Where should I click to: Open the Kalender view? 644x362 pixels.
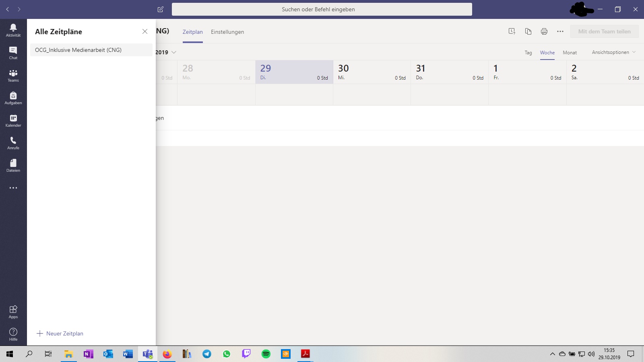click(x=13, y=120)
